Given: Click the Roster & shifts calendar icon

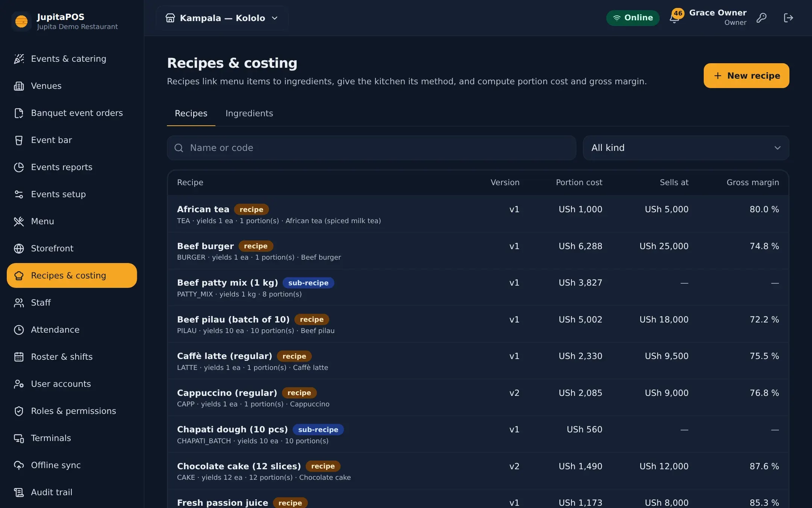Looking at the screenshot, I should (x=19, y=357).
